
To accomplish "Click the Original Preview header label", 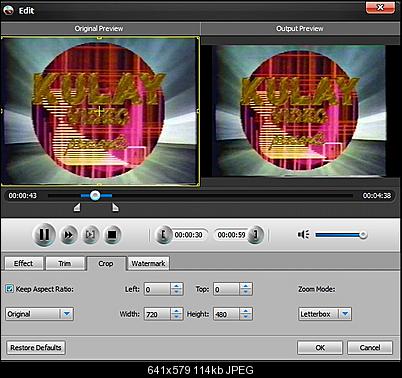I will 99,29.
